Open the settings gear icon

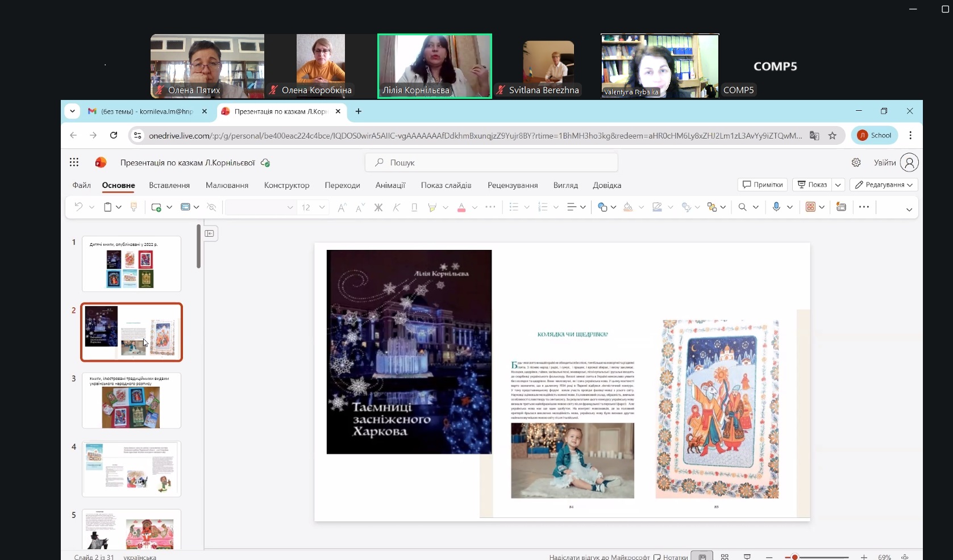856,162
